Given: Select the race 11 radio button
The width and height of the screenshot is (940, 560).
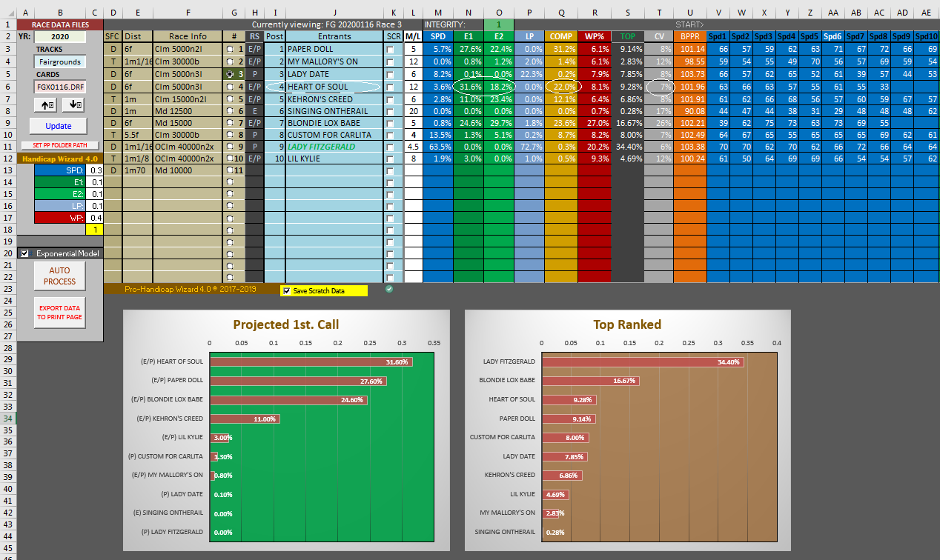Looking at the screenshot, I should (231, 170).
